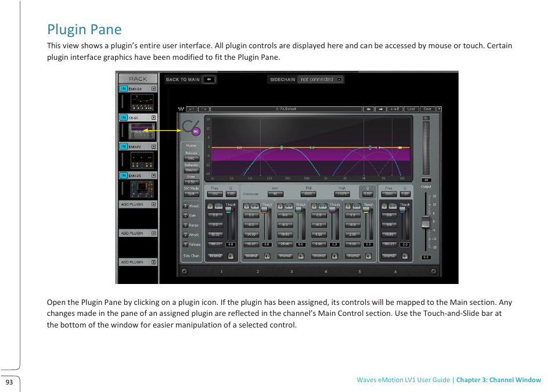Screen dimensions: 554x392
Task: Click band 2 threshold fader with orange marker
Action: (x=264, y=210)
